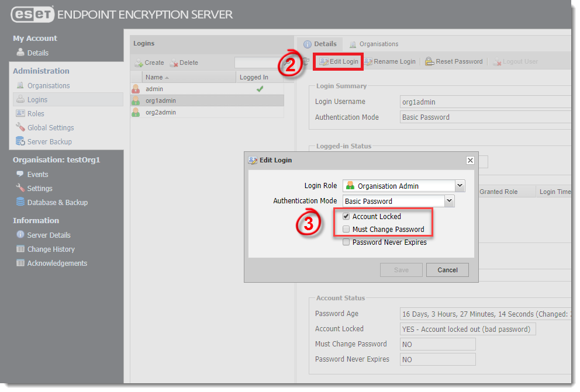This screenshot has height=392, width=580.
Task: Click the My Account Details person icon
Action: (x=20, y=52)
